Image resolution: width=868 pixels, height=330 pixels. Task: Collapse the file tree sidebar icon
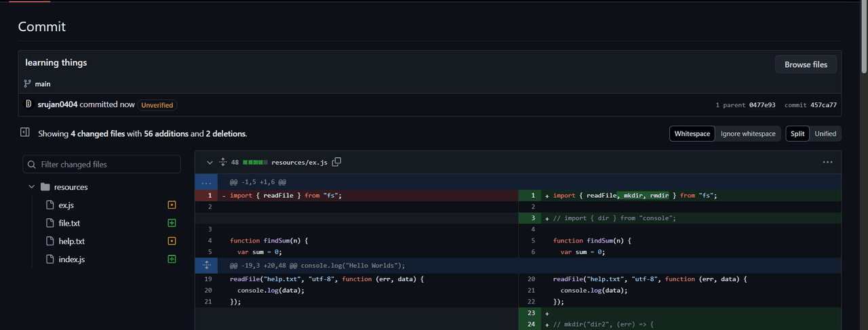(x=25, y=133)
